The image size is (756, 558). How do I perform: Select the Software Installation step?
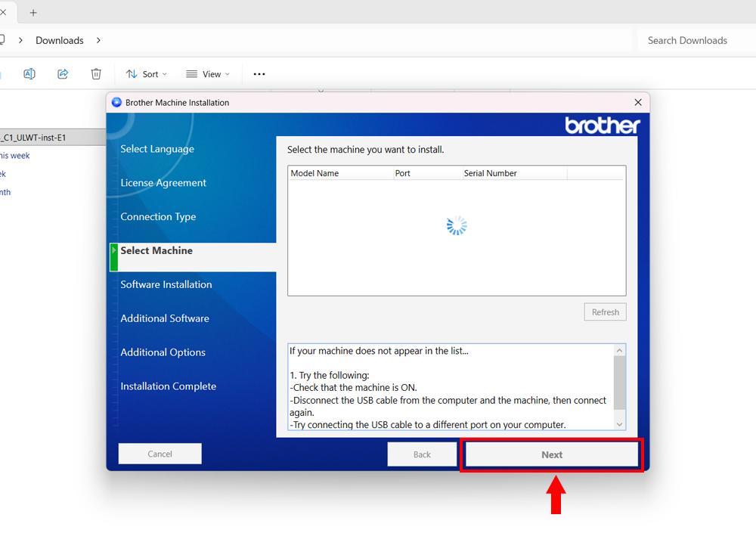[166, 284]
